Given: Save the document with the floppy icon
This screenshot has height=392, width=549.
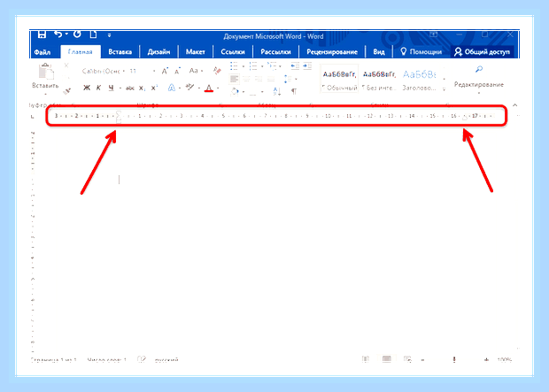Looking at the screenshot, I should (x=42, y=35).
